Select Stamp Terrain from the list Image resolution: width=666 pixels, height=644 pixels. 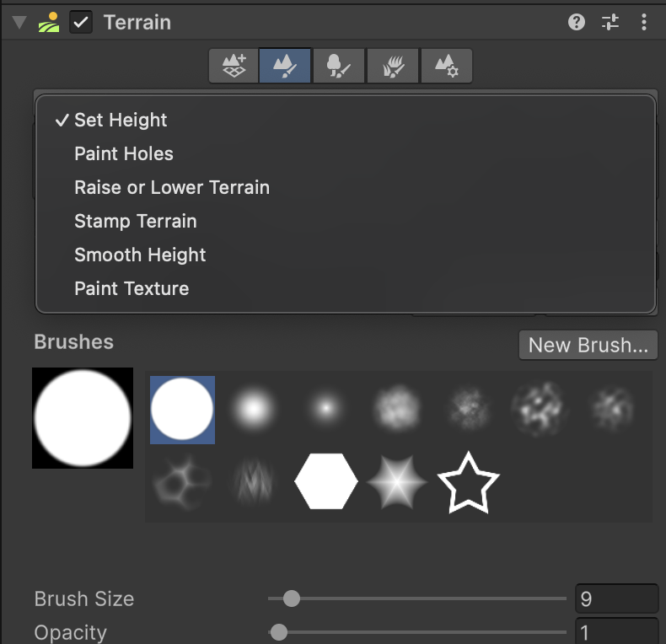136,221
